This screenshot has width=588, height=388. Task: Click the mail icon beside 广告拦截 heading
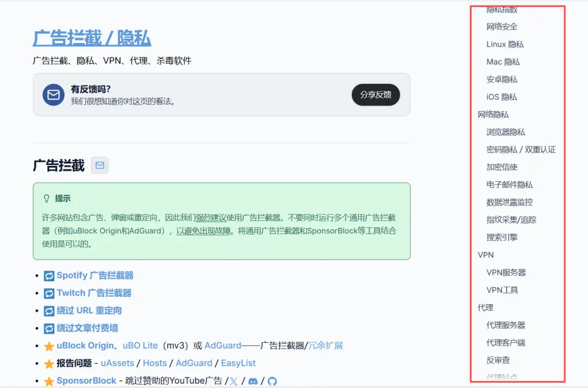[100, 165]
